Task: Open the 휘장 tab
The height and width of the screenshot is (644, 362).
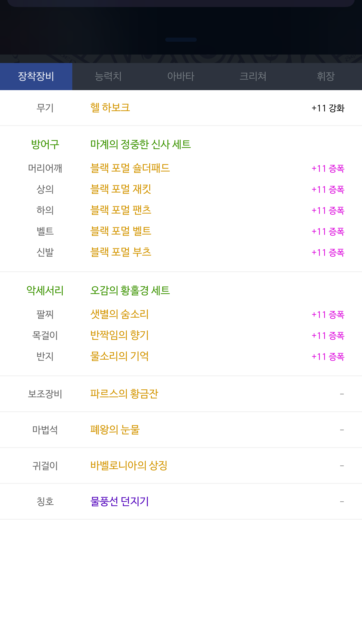Action: [326, 76]
